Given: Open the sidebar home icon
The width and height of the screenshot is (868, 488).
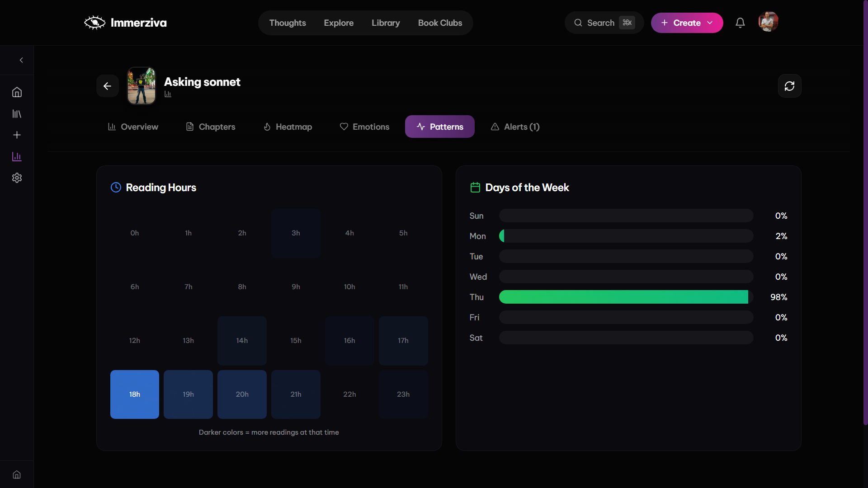Looking at the screenshot, I should (17, 92).
